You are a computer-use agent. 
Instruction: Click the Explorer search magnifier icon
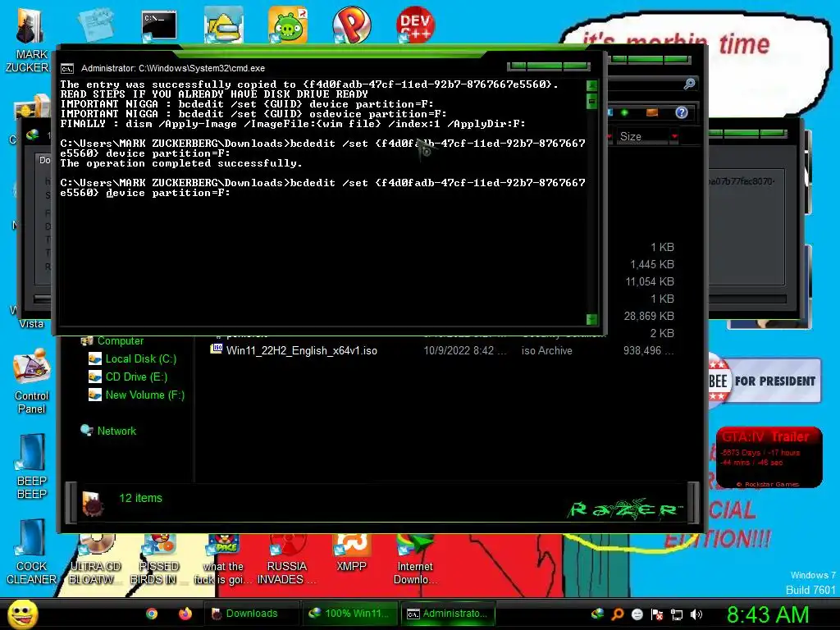[689, 84]
